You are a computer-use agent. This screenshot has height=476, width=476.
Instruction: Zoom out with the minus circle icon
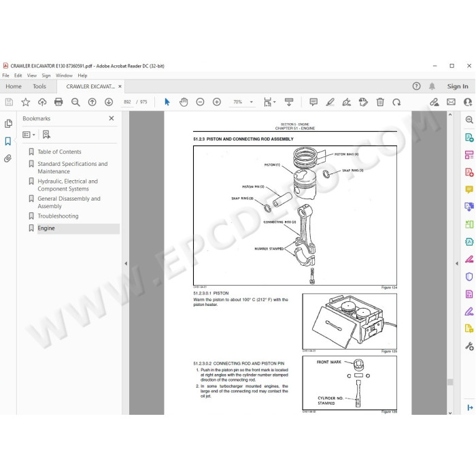200,102
